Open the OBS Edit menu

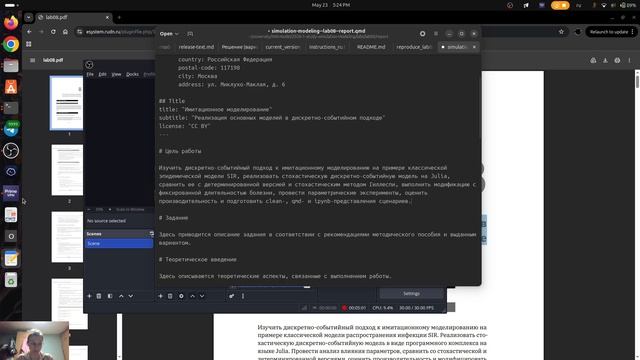[x=102, y=74]
